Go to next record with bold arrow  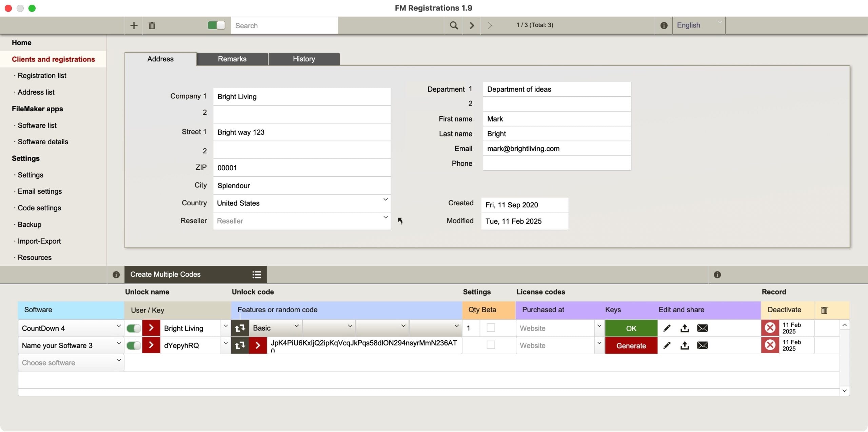(472, 25)
